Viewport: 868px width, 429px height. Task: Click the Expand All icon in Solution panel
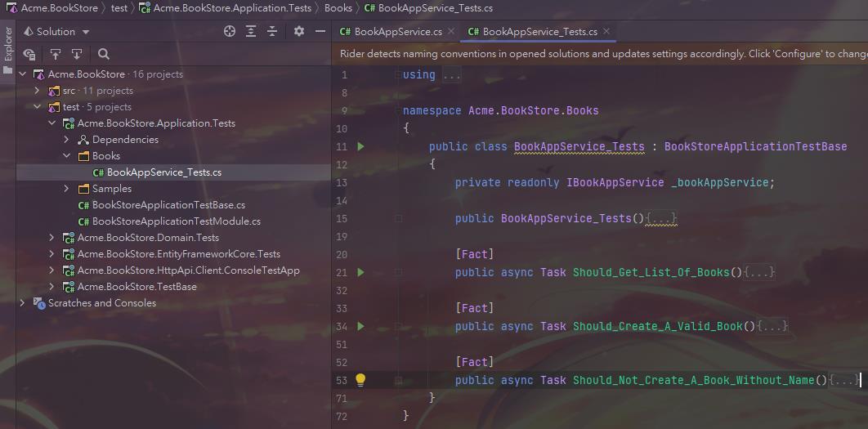(251, 31)
